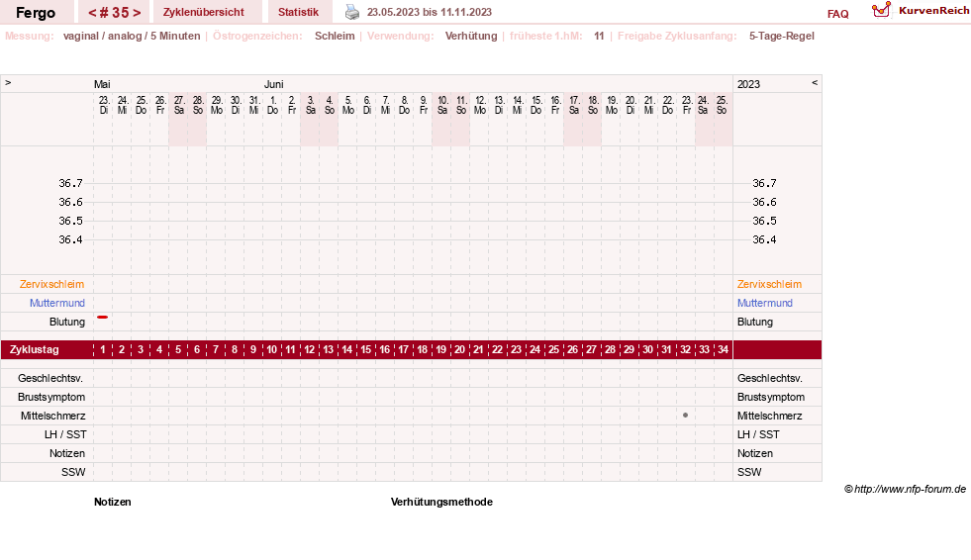
Task: Click the '5-Tage-Regel' value
Action: [x=782, y=36]
